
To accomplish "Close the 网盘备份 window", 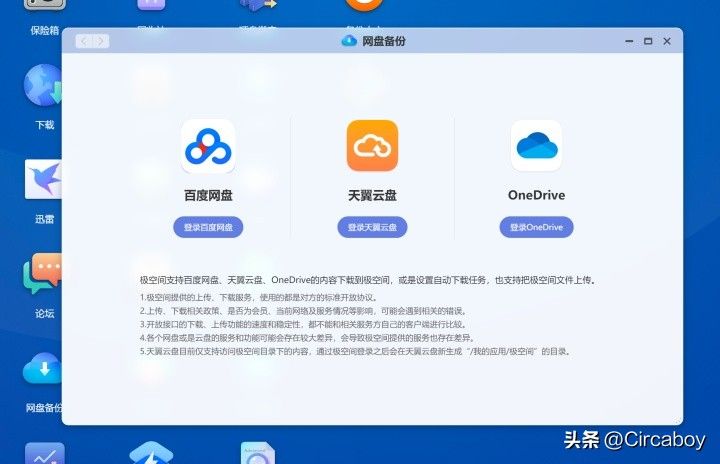I will coord(667,41).
